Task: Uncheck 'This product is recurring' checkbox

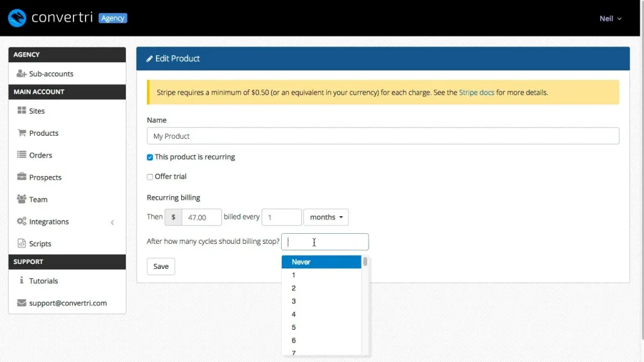Action: coord(150,157)
